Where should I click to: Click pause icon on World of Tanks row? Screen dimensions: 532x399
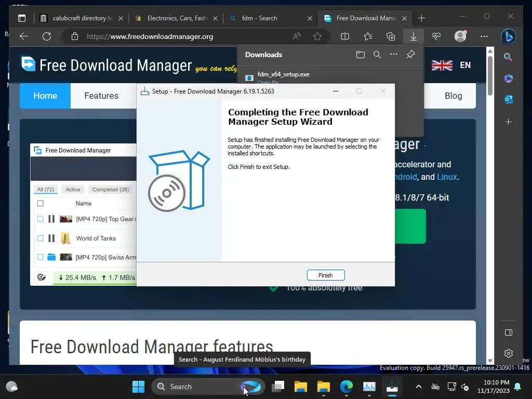51,238
